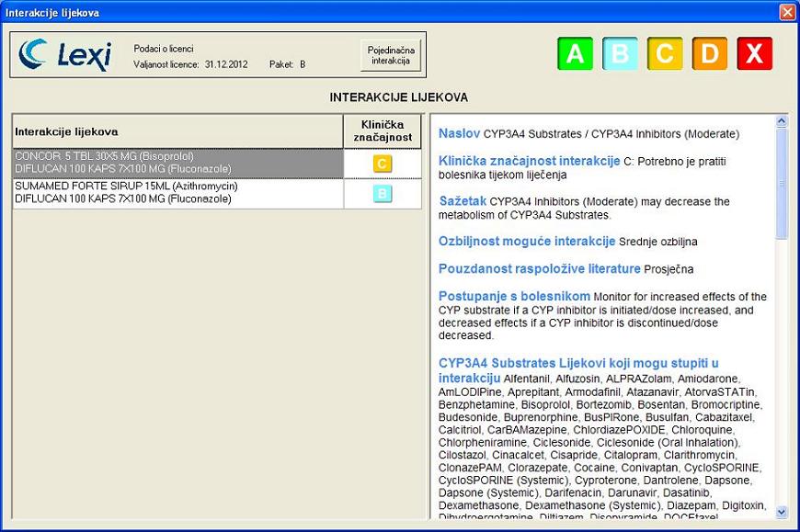
Task: Click the Naslov heading
Action: click(x=459, y=133)
